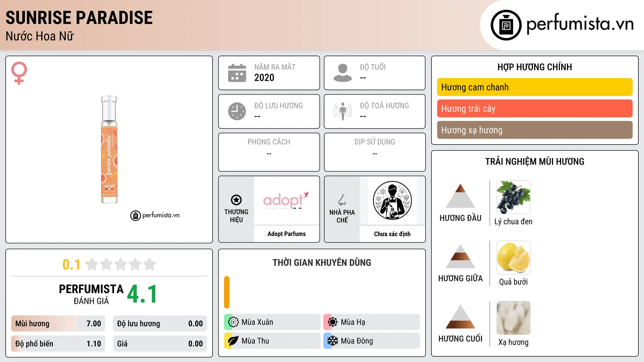
Task: Click the Phong cách style card
Action: (269, 152)
